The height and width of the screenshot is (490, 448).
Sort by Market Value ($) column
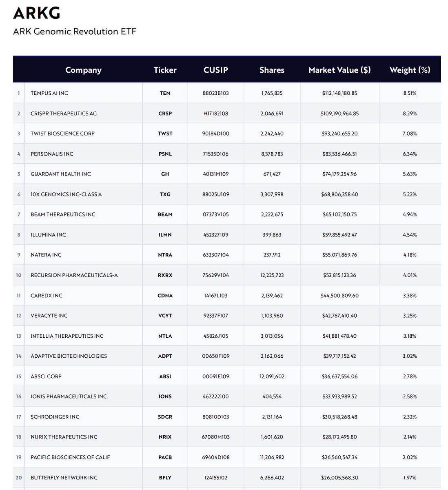(x=339, y=70)
